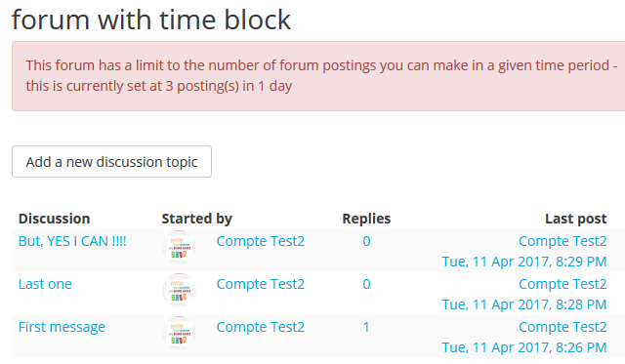This screenshot has width=625, height=364.
Task: Open last post author at 8:28 PM row
Action: [x=562, y=284]
